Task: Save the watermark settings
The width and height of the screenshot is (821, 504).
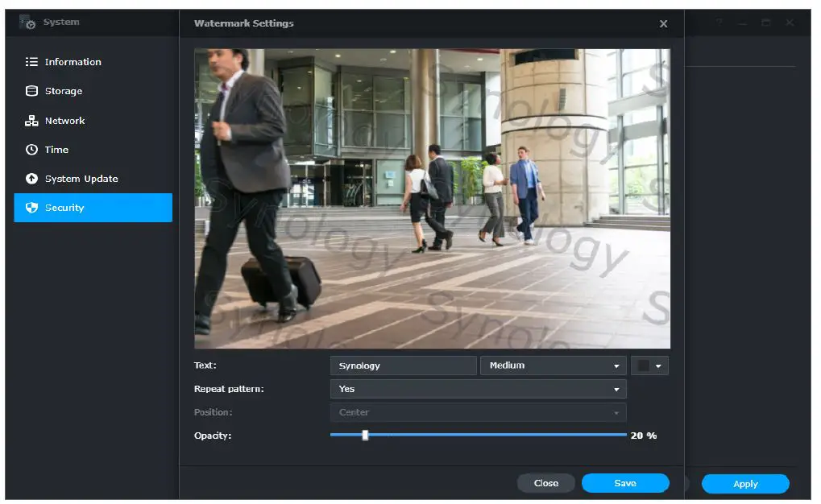Action: tap(624, 483)
